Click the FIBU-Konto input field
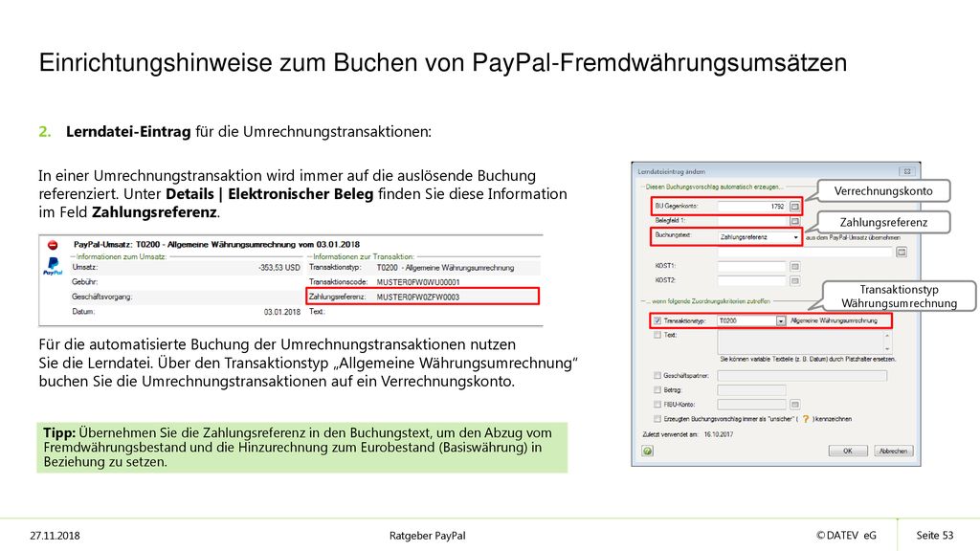The image size is (980, 551). [752, 405]
